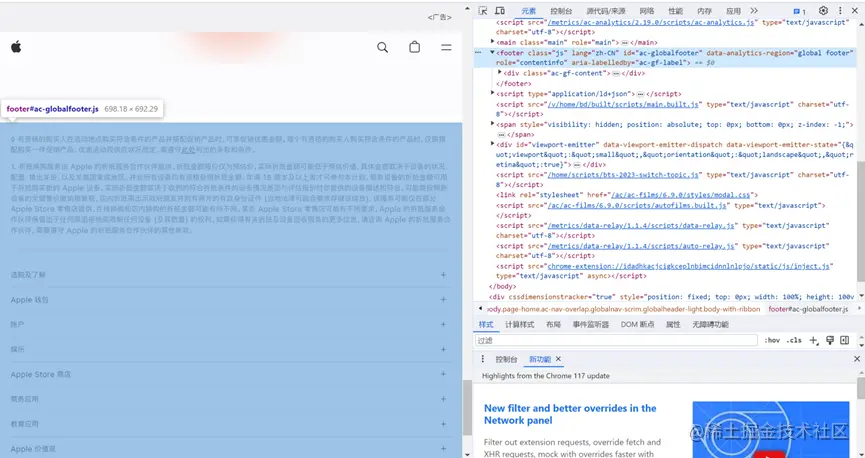This screenshot has height=458, width=865.
Task: Toggle the computed styles sidebar icon
Action: coord(845,340)
